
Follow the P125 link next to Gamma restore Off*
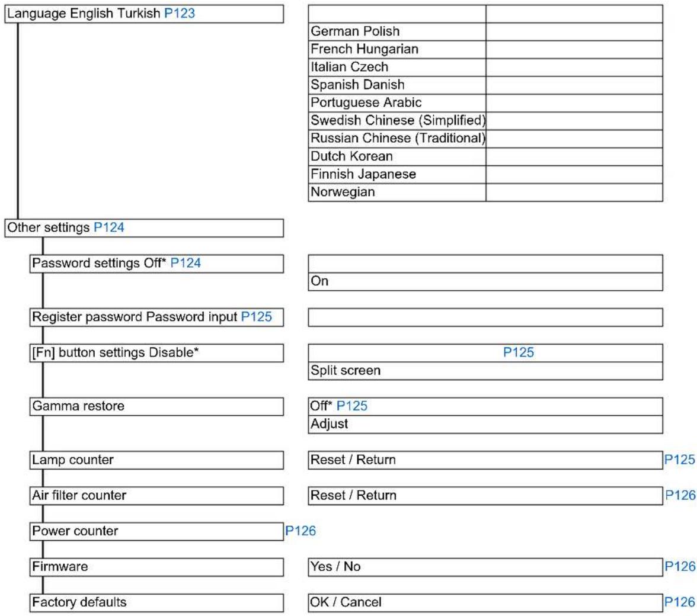[x=352, y=406]
